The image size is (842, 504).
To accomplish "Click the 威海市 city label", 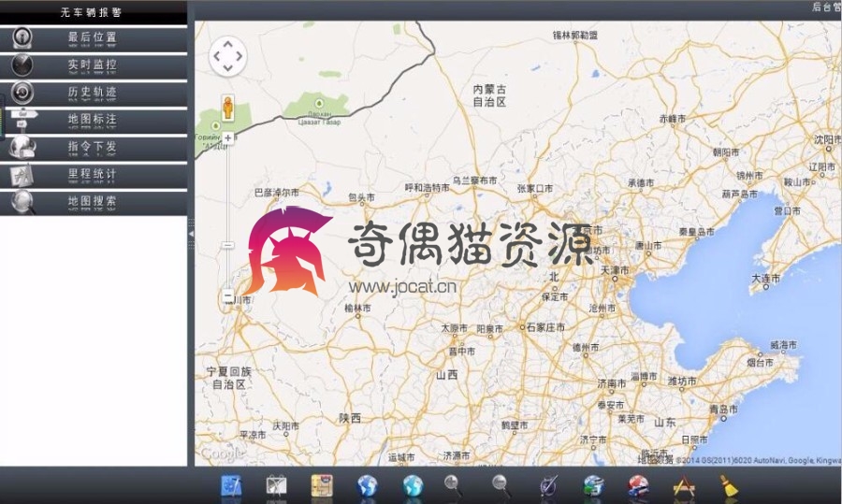I will pyautogui.click(x=783, y=345).
